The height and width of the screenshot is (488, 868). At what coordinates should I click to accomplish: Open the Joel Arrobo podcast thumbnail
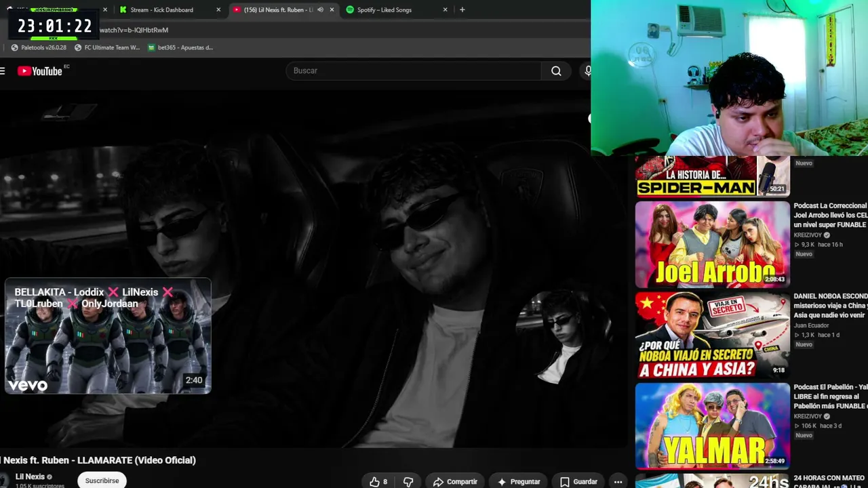click(x=712, y=244)
